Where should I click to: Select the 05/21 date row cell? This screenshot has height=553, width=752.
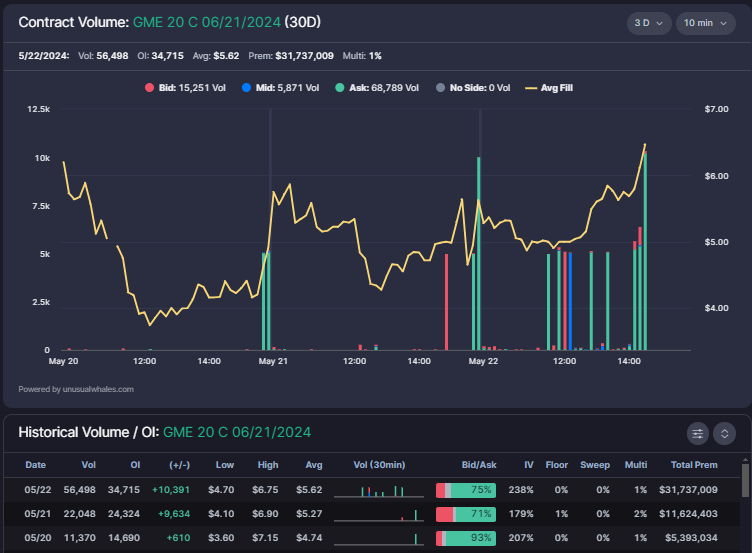(x=38, y=514)
